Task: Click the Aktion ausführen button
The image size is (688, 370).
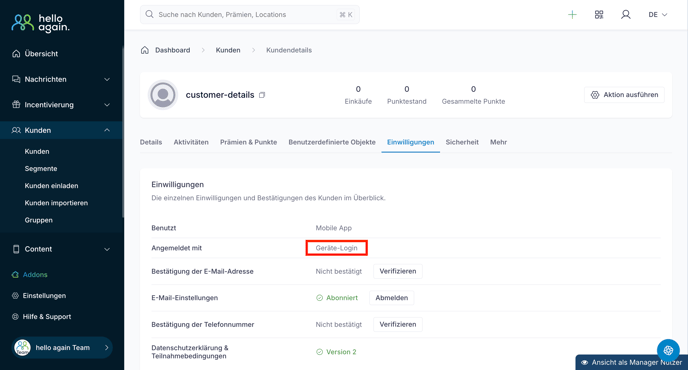Action: (x=624, y=95)
